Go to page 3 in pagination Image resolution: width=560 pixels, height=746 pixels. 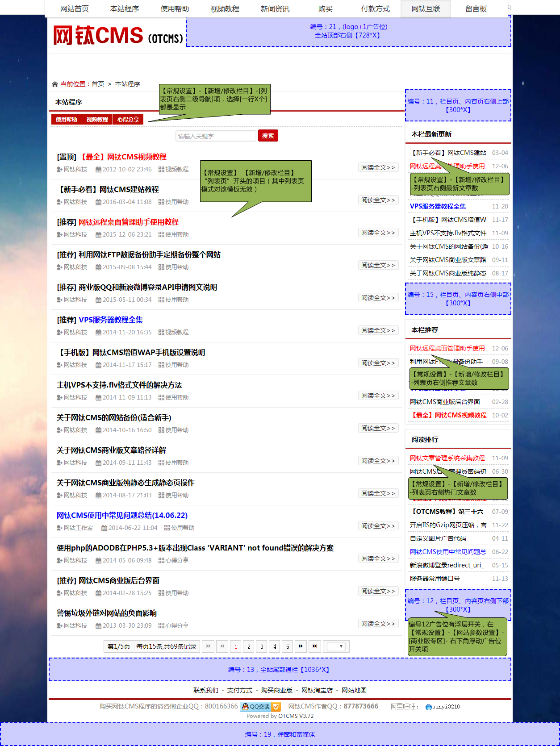pyautogui.click(x=262, y=646)
